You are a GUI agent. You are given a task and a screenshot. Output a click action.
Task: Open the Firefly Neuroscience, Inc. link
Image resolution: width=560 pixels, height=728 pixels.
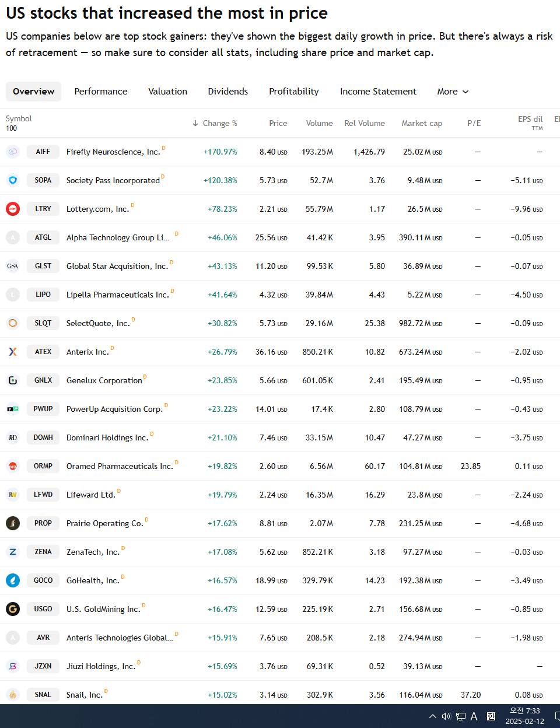click(x=113, y=152)
